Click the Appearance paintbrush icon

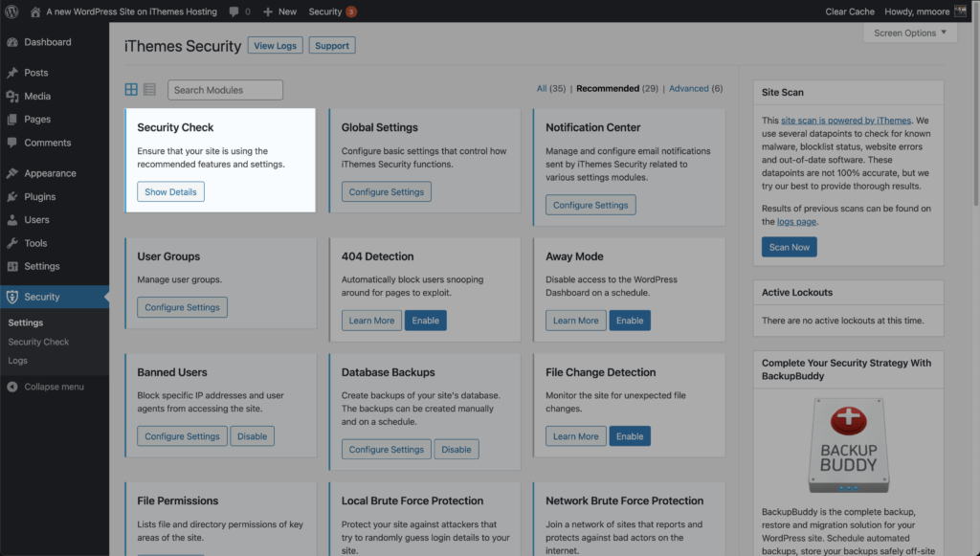coord(11,173)
